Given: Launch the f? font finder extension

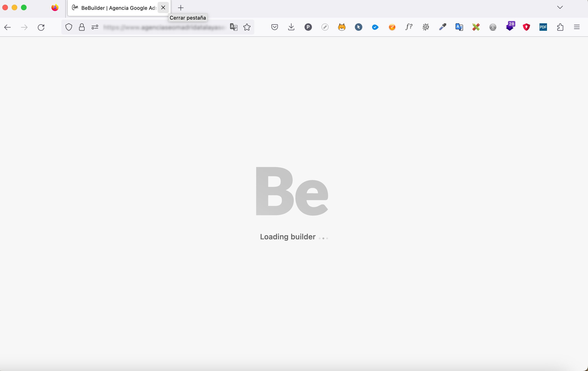Looking at the screenshot, I should pos(409,27).
